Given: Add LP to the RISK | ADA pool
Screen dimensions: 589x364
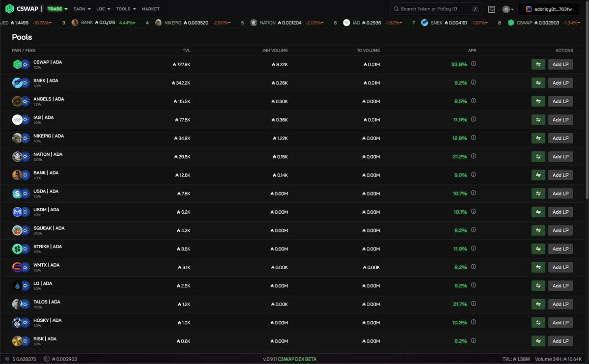Looking at the screenshot, I should click(560, 341).
